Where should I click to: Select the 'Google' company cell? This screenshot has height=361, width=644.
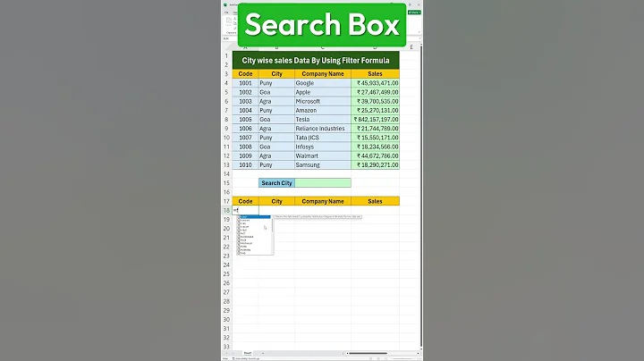coord(323,83)
